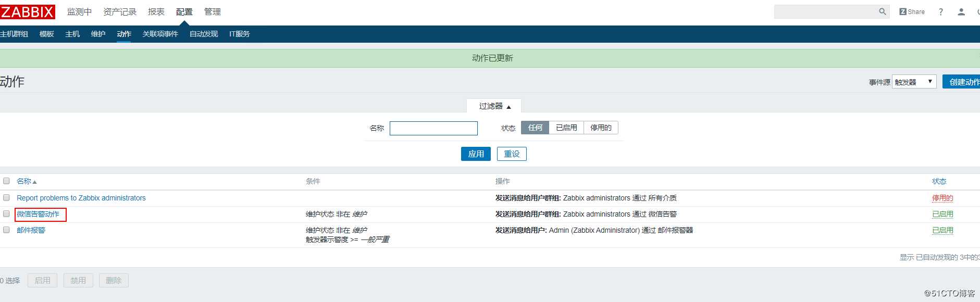
Task: Open the 报表 menu
Action: [x=156, y=11]
